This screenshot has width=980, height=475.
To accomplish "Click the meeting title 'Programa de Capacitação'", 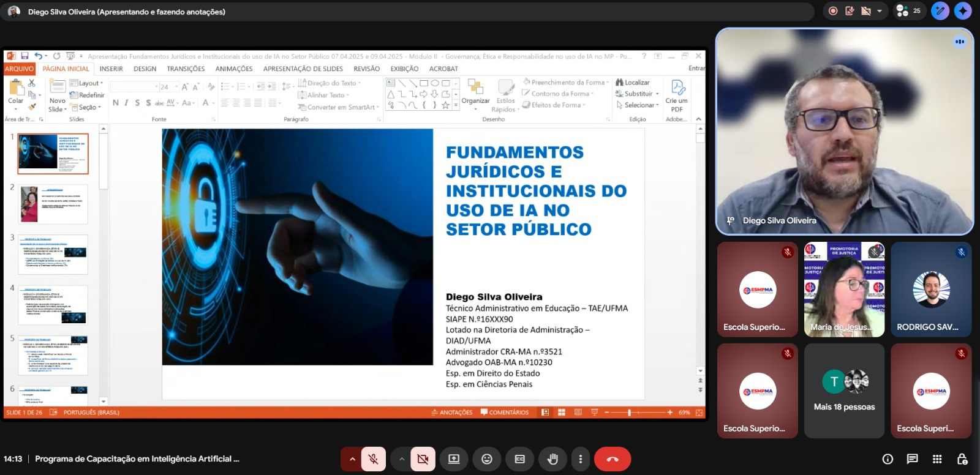I will pyautogui.click(x=137, y=459).
